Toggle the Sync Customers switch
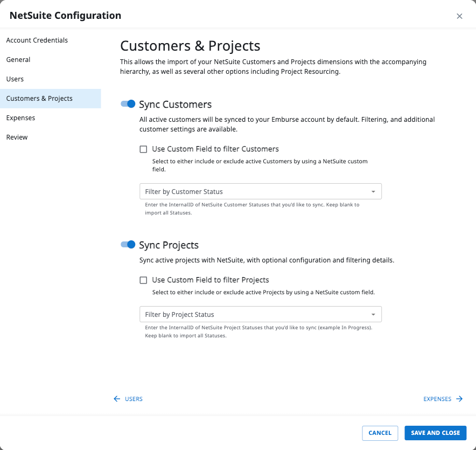Screen dimensions: 476x450 click(128, 104)
